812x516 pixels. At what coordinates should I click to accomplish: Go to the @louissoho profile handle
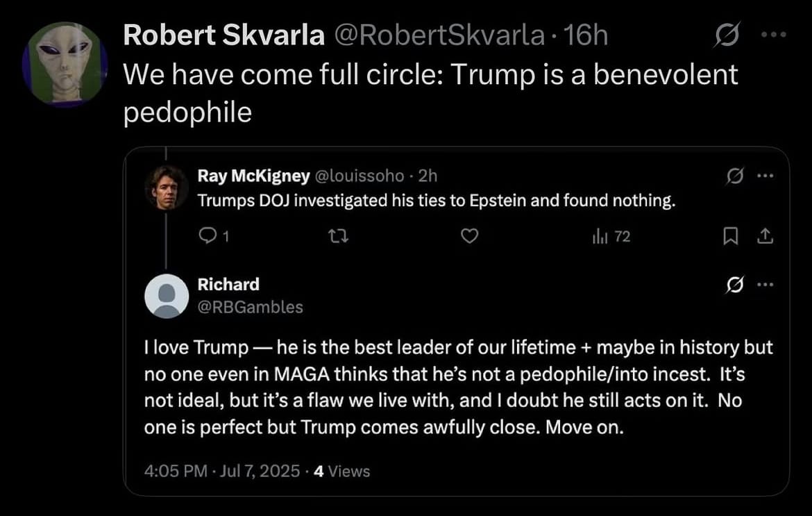click(x=360, y=176)
